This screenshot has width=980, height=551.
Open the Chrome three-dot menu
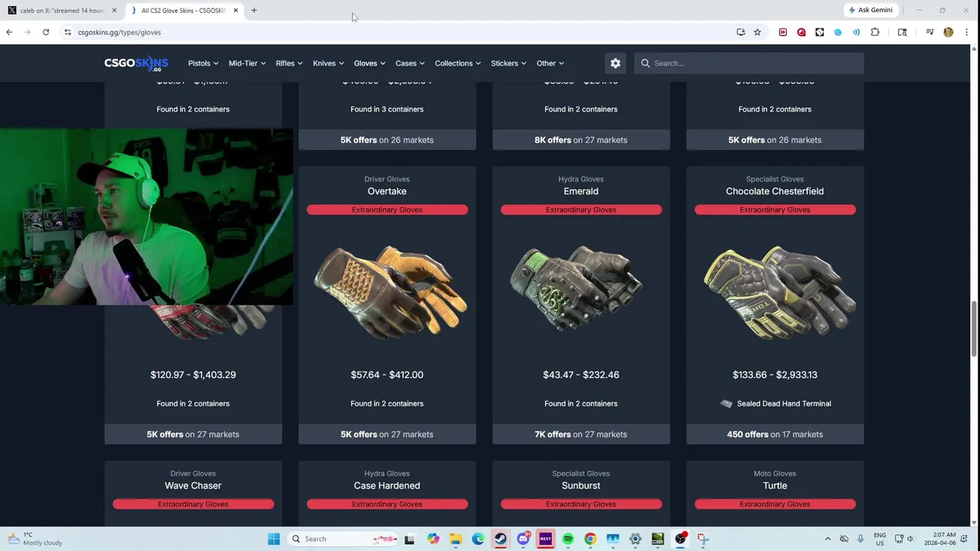[967, 32]
